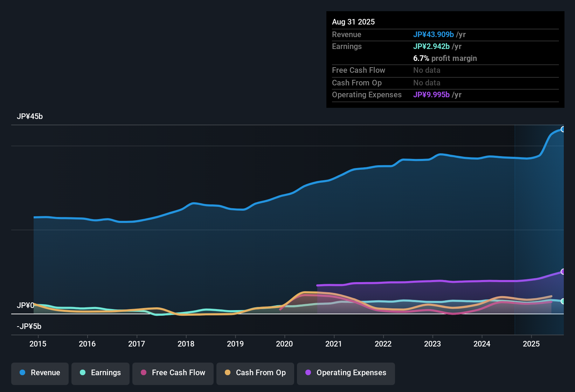Select the Earnings endpoint marker on the chart

coord(563,301)
